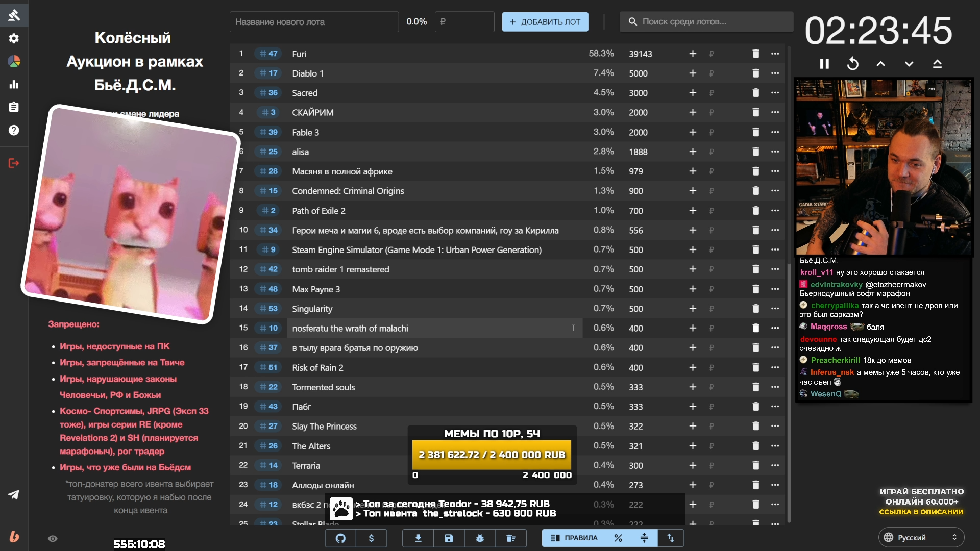
Task: Add amount to Diablo 1 with plus
Action: click(693, 73)
